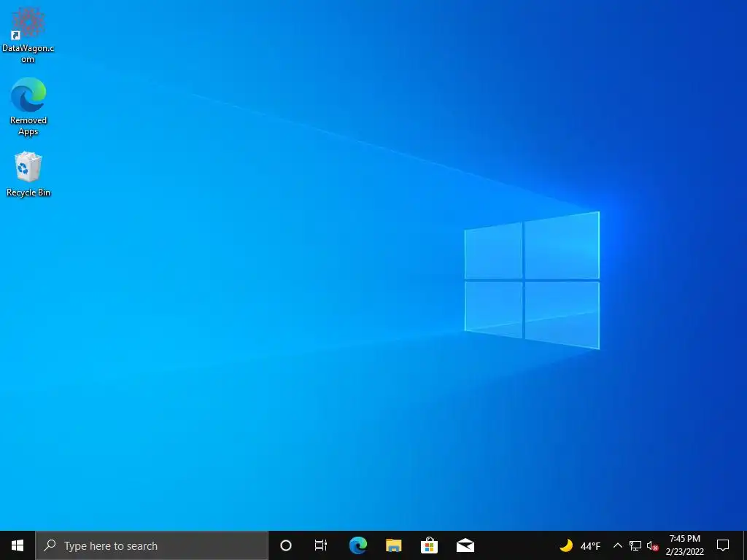Open network status icon in tray
This screenshot has height=560, width=747.
(635, 545)
